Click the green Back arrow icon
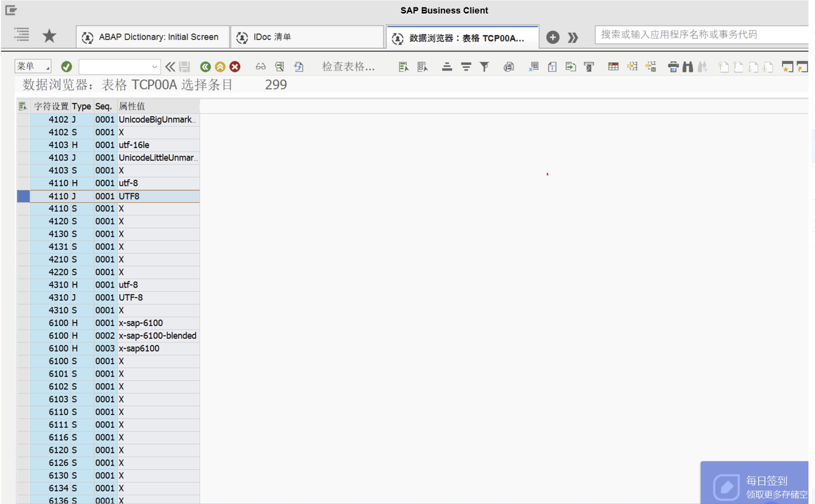 [205, 67]
